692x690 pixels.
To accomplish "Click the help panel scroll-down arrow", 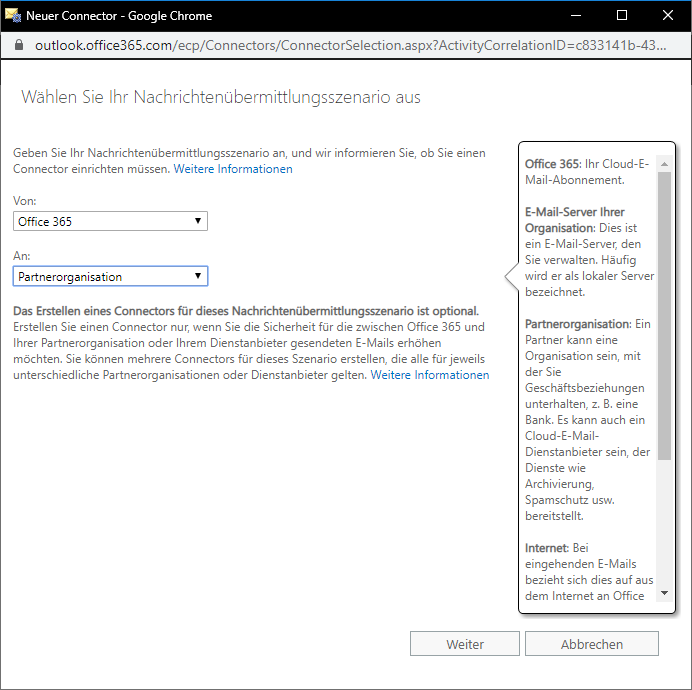I will (664, 593).
